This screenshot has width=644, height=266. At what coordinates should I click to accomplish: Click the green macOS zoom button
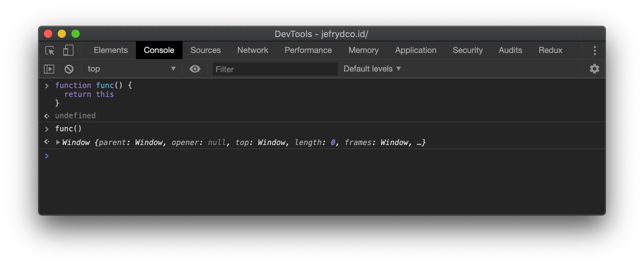pyautogui.click(x=76, y=34)
